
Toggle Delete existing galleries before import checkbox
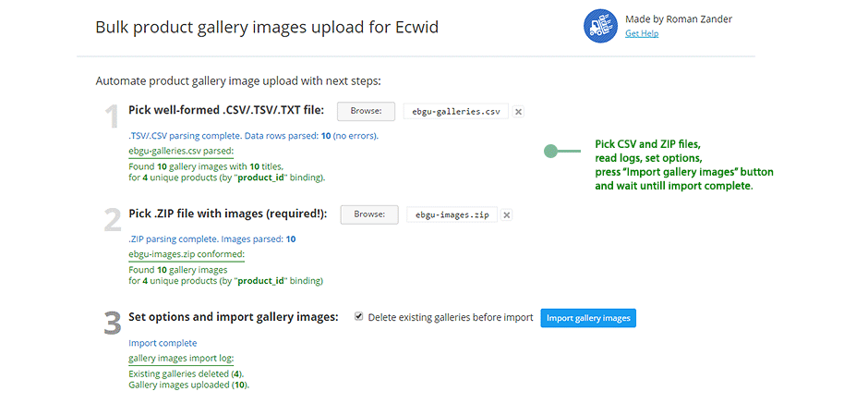[358, 317]
